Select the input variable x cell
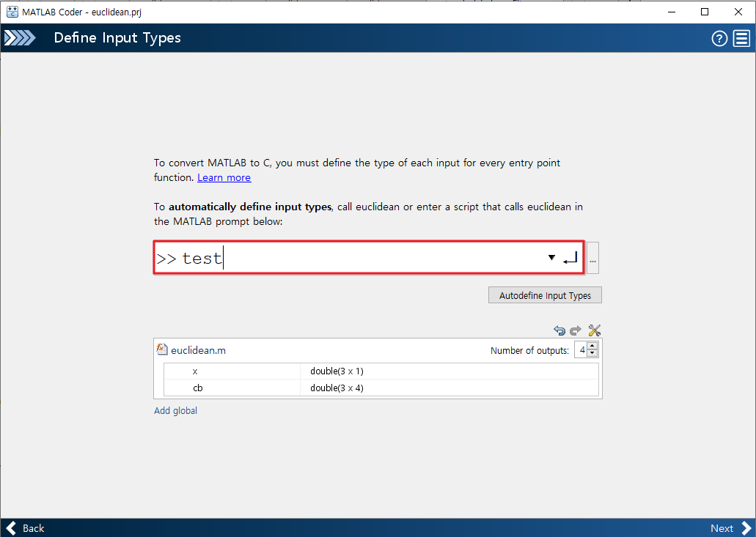 (232, 371)
